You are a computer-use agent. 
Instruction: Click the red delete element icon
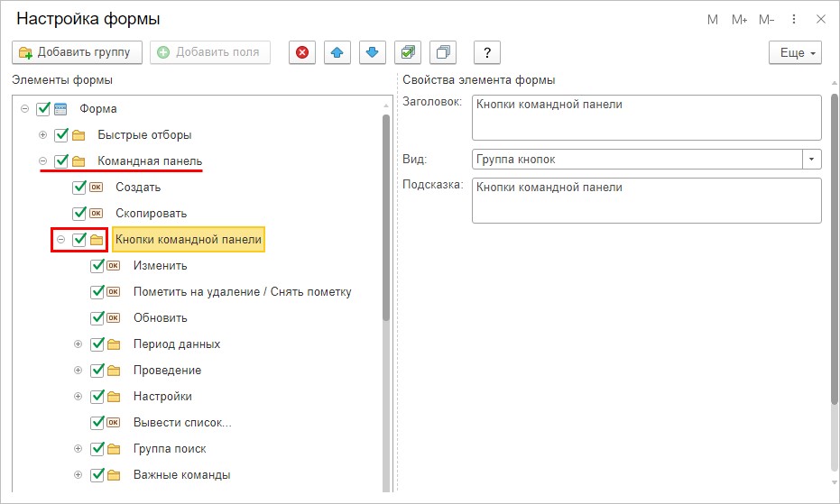pyautogui.click(x=302, y=52)
